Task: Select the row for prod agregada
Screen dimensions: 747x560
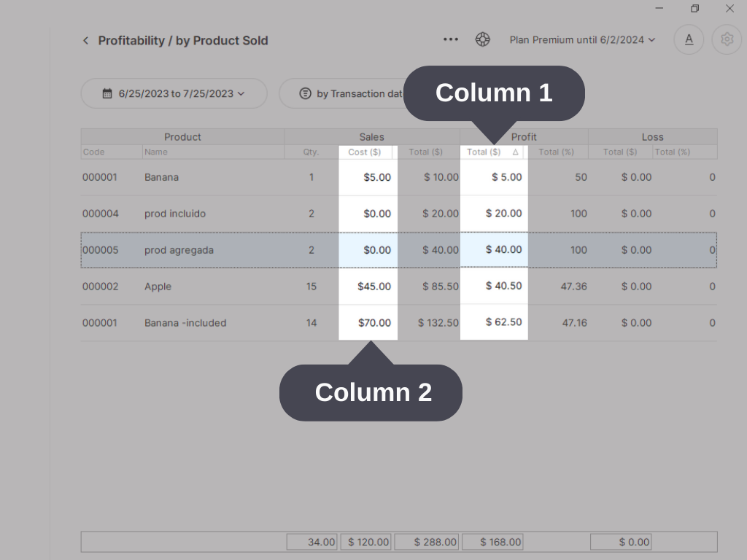Action: [219, 249]
